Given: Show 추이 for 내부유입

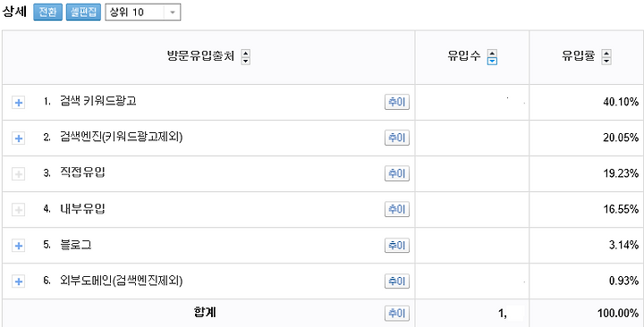Looking at the screenshot, I should (x=397, y=209).
